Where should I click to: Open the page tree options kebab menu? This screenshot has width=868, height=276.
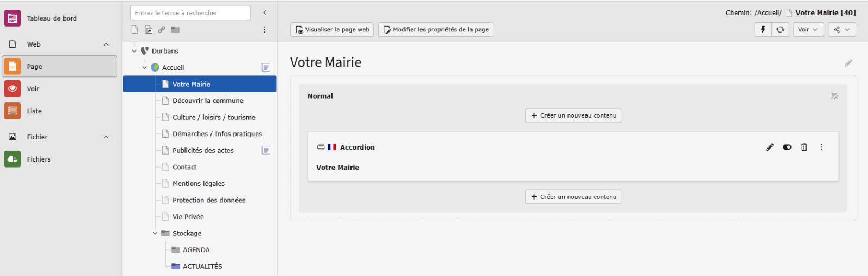tap(264, 29)
